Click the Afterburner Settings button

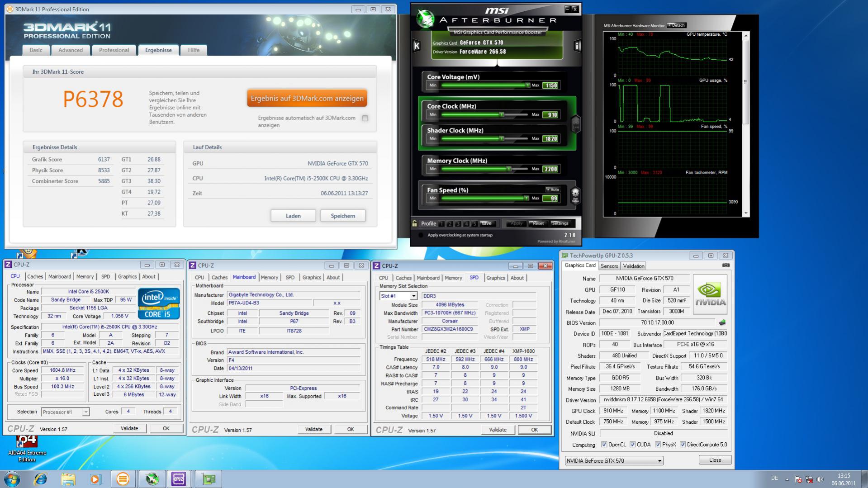(x=560, y=223)
